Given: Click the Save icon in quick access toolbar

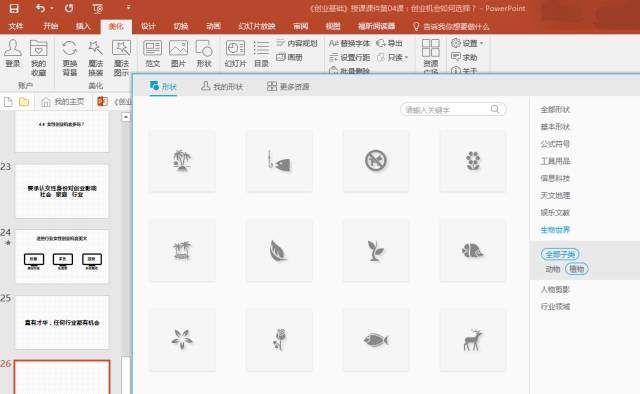Looking at the screenshot, I should [x=14, y=8].
